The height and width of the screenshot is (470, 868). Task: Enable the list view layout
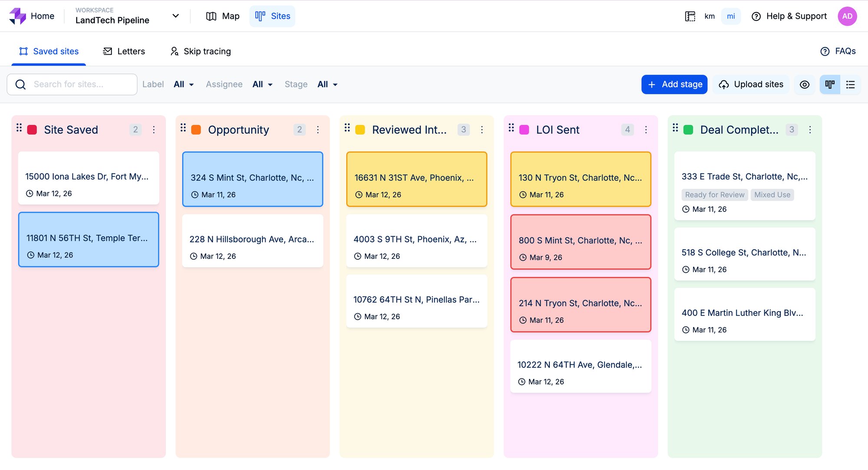(x=851, y=84)
